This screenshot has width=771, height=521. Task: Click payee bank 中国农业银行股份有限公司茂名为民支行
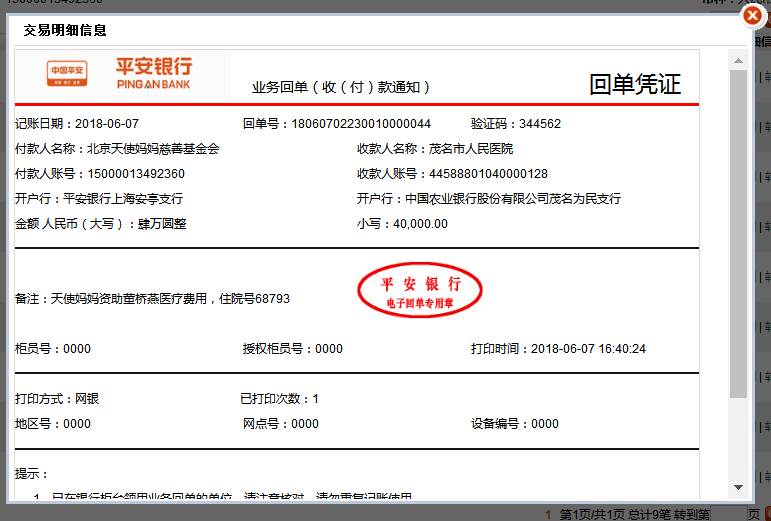[x=513, y=199]
